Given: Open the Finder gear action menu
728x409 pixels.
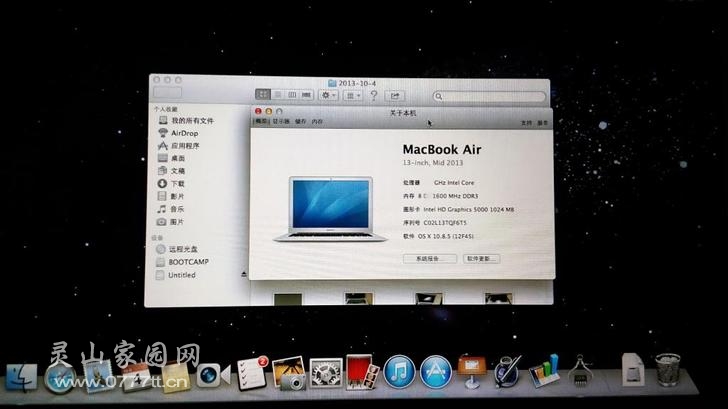Looking at the screenshot, I should point(328,95).
